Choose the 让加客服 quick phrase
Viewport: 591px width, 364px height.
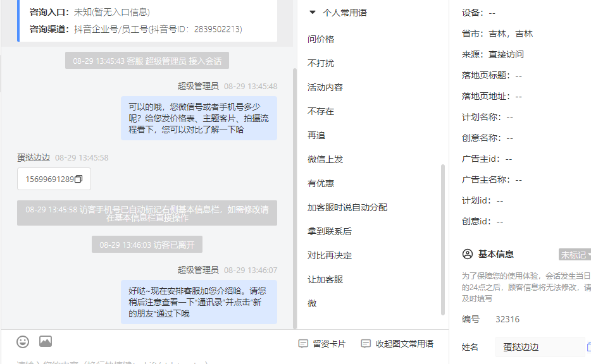(325, 280)
